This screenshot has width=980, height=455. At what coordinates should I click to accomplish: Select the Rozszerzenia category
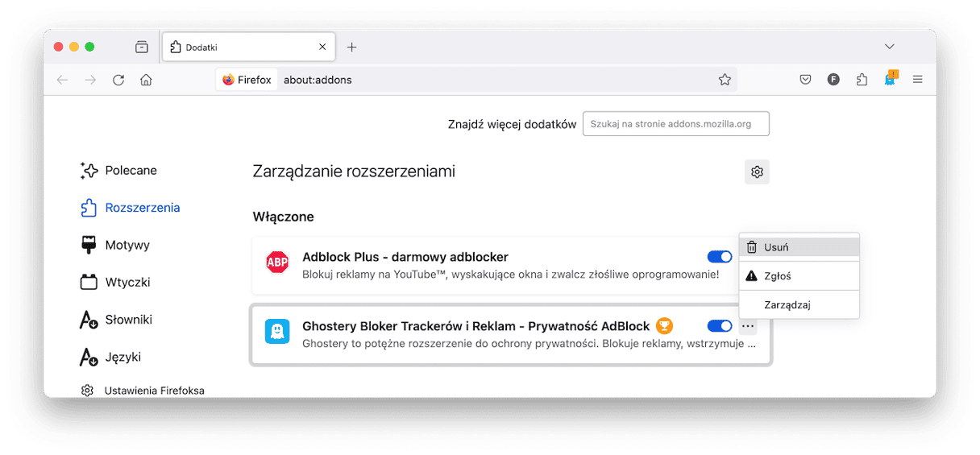130,208
